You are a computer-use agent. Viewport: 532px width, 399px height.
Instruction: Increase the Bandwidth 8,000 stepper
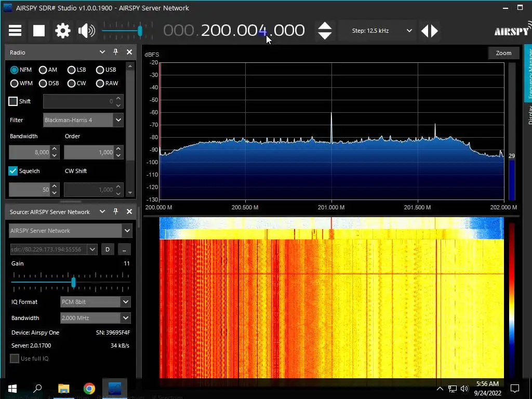click(x=54, y=149)
